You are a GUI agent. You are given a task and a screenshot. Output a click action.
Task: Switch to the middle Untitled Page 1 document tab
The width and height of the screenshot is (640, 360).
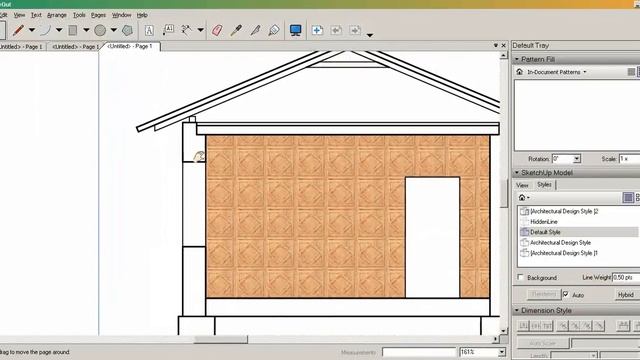click(x=75, y=47)
